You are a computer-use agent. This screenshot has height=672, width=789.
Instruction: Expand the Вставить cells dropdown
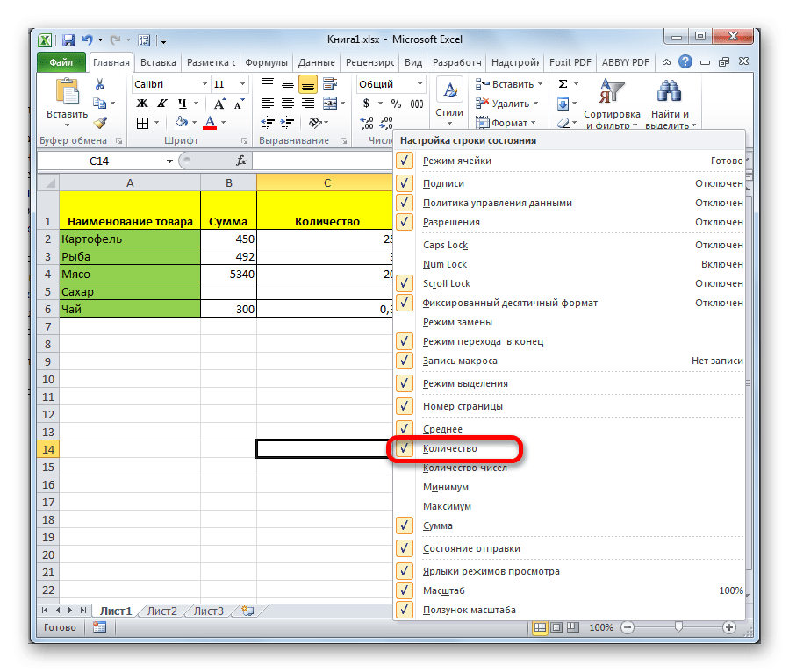pyautogui.click(x=541, y=84)
